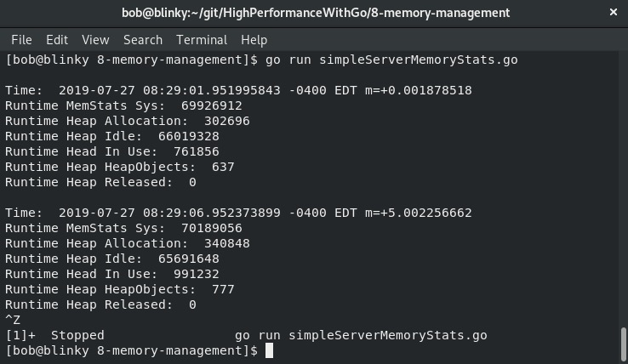628x364 pixels.
Task: Click the MemStats Sys 69926912 value
Action: click(212, 105)
